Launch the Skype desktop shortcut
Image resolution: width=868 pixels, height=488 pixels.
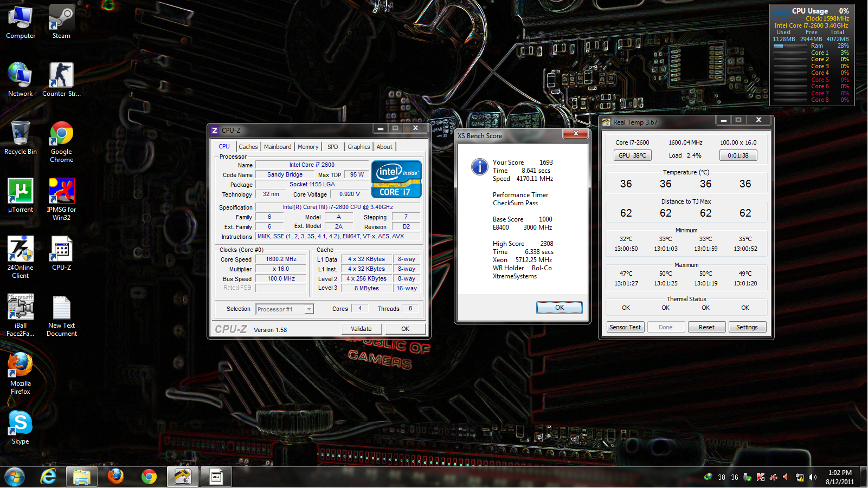click(x=21, y=427)
